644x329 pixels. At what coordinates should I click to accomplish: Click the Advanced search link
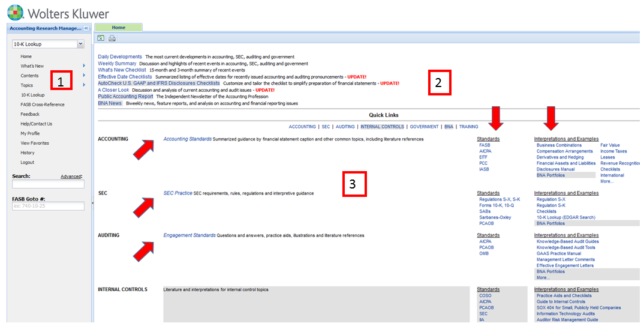click(x=71, y=177)
